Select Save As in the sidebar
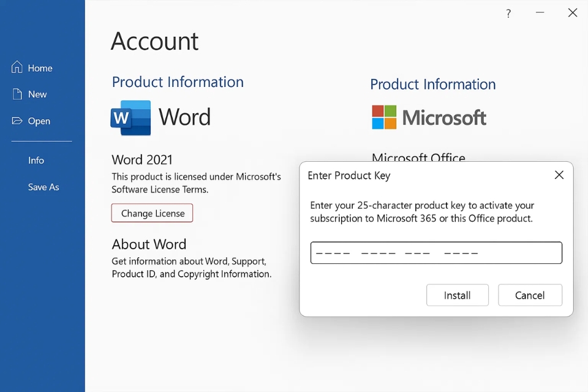This screenshot has width=588, height=392. [x=43, y=187]
